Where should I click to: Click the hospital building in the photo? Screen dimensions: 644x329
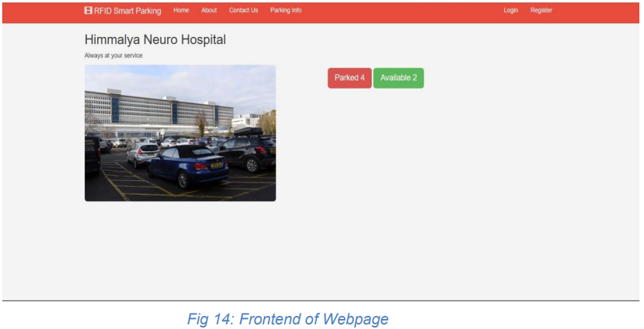(x=159, y=111)
